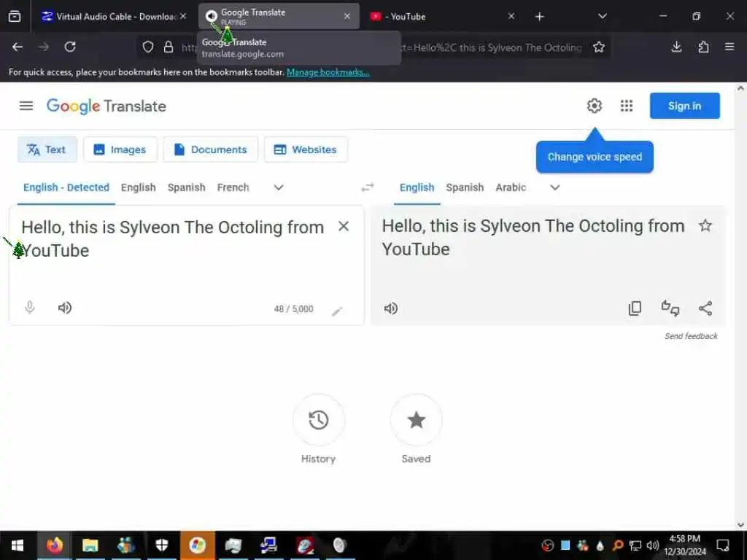Rate this translation thumbs icon
747x560 pixels.
point(670,308)
